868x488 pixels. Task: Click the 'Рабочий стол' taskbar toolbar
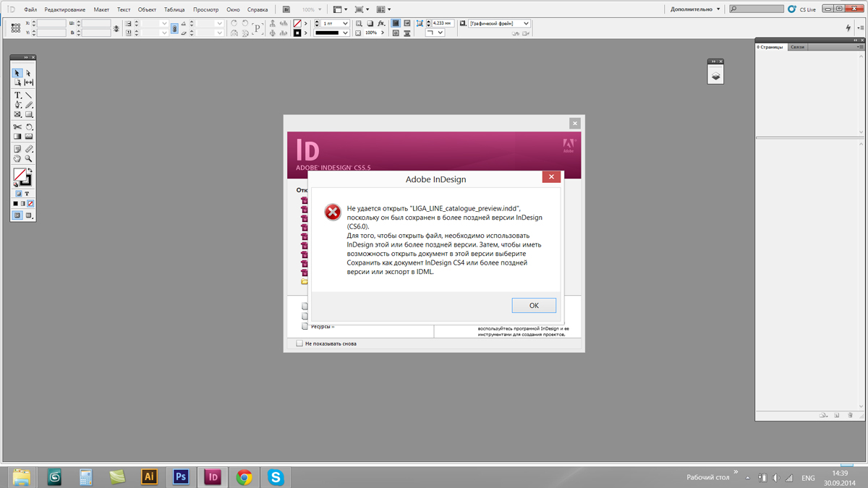tap(707, 477)
